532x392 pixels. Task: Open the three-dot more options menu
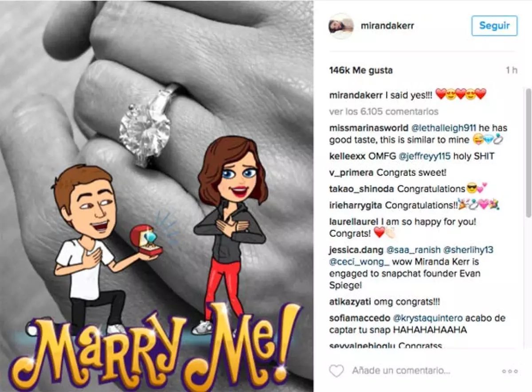click(x=509, y=371)
